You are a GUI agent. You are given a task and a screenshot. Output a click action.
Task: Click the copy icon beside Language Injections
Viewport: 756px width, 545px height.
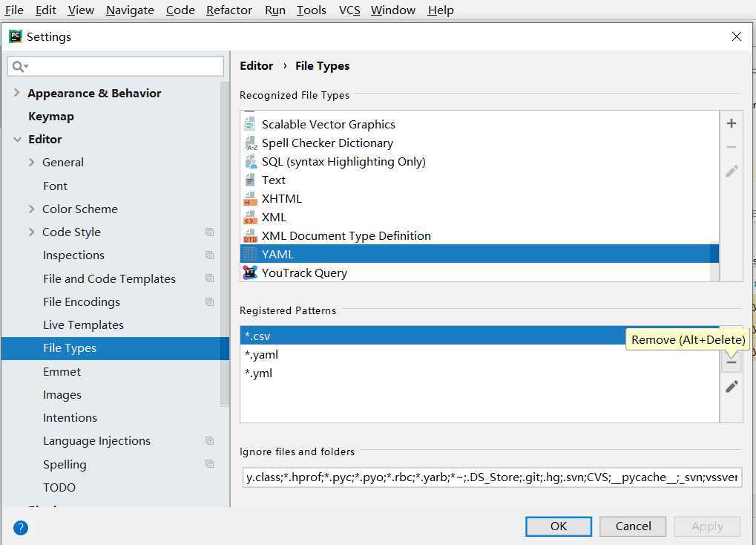209,441
